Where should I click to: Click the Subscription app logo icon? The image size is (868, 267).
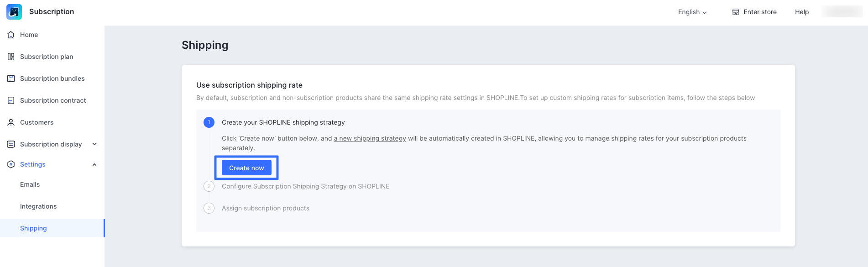tap(14, 12)
